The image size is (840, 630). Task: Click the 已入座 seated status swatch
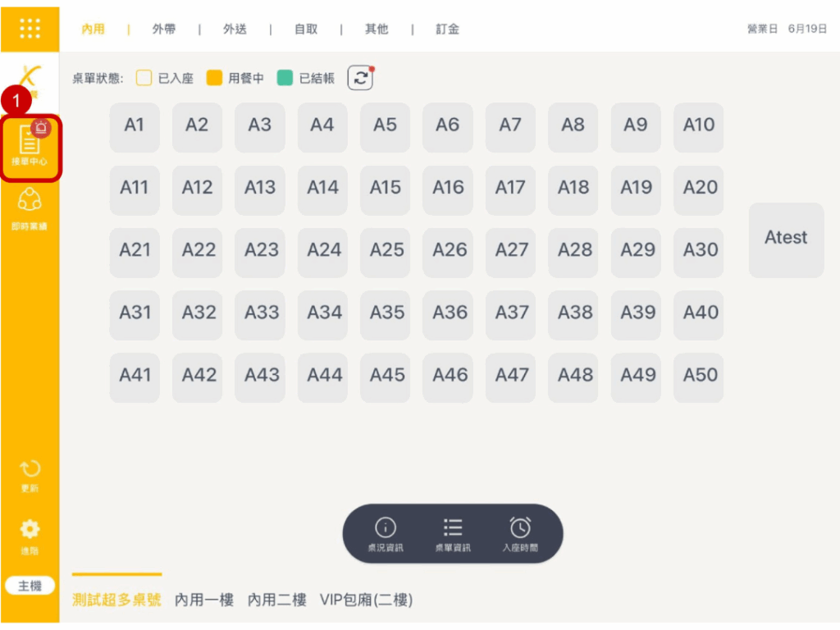click(144, 78)
